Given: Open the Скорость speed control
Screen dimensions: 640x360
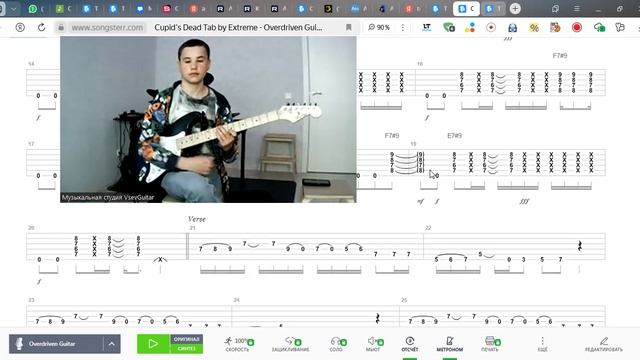Looking at the screenshot, I should [239, 344].
